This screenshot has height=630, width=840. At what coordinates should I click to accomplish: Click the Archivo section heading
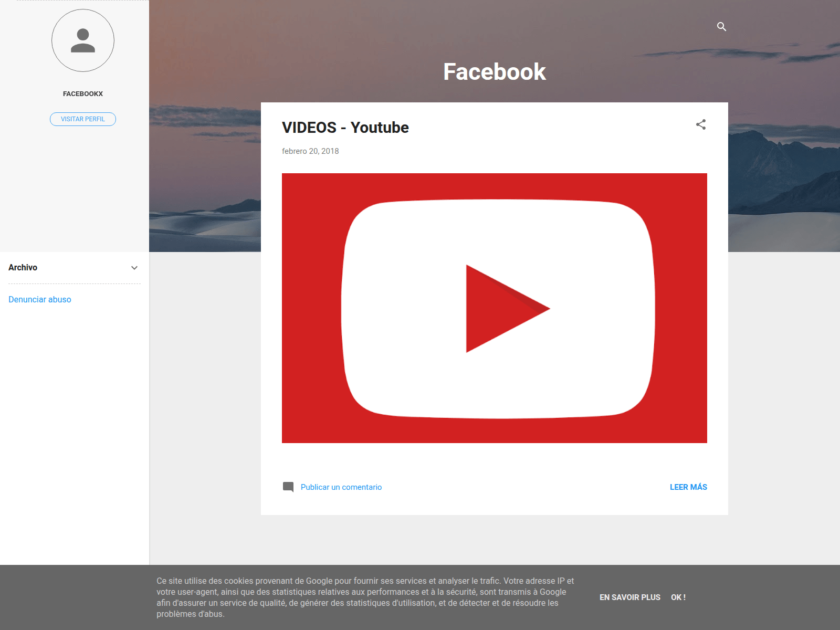pos(23,268)
